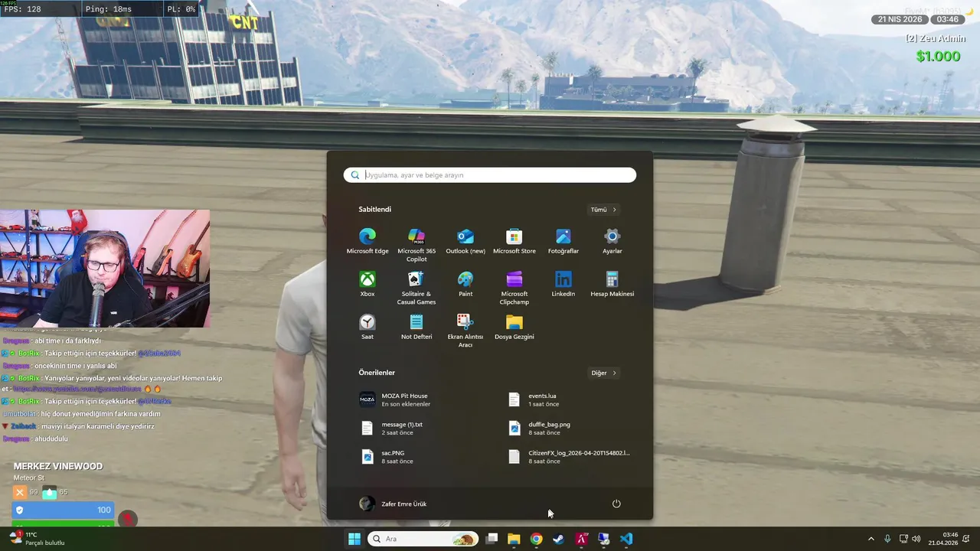Click the weather widget on taskbar
Viewport: 980px width, 551px height.
click(37, 539)
